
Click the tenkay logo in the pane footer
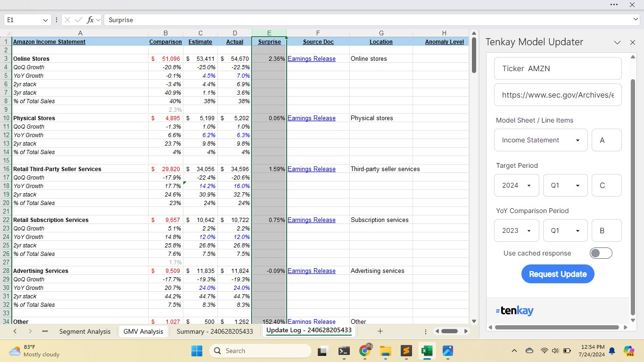pyautogui.click(x=515, y=311)
